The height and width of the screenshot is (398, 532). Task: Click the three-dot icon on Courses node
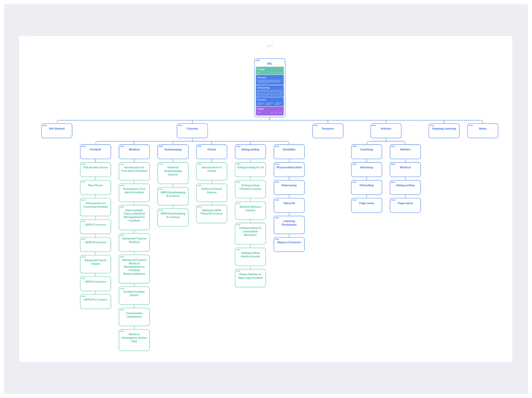[x=180, y=125]
